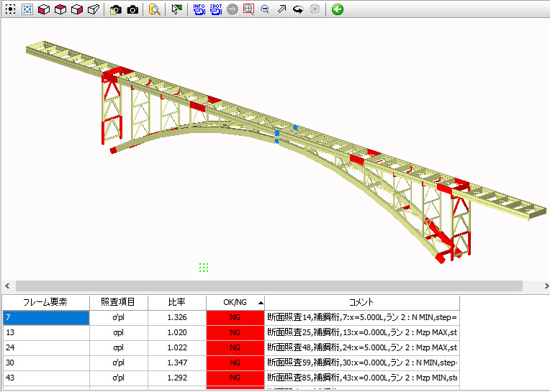The height and width of the screenshot is (392, 550).
Task: Click the SHOT camera icon
Action: point(215,9)
